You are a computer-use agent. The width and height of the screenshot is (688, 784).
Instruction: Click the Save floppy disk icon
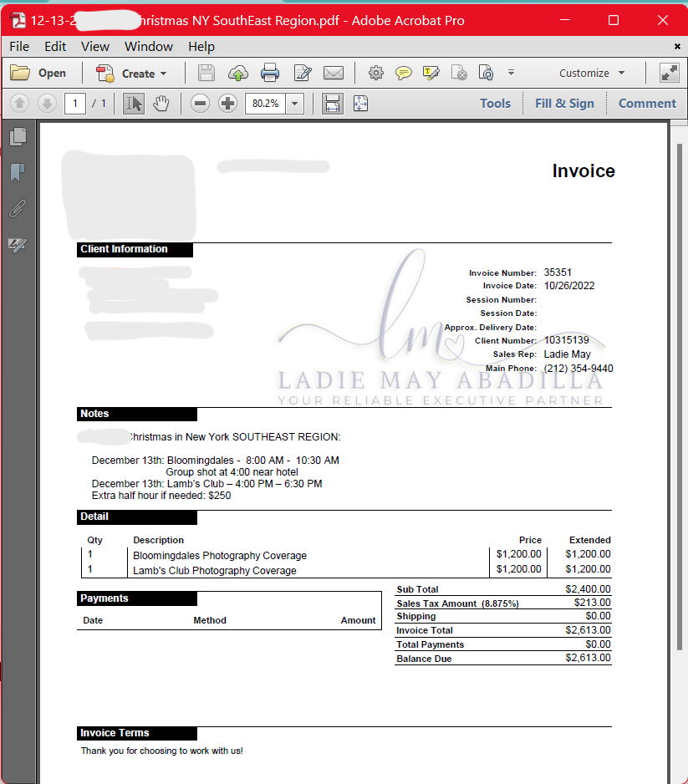206,73
